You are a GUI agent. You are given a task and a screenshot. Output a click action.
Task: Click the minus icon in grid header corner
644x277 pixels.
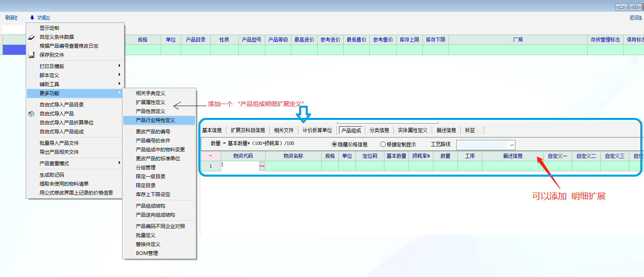[x=211, y=156]
